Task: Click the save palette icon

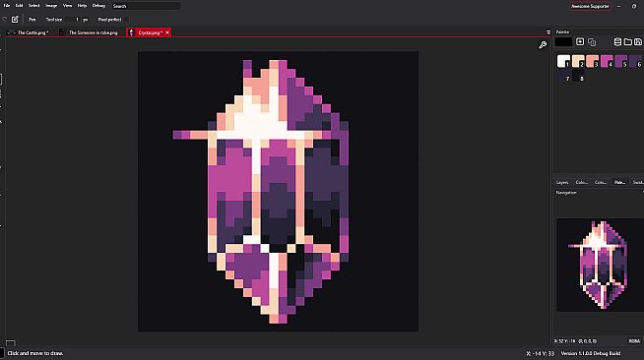Action: pos(638,42)
